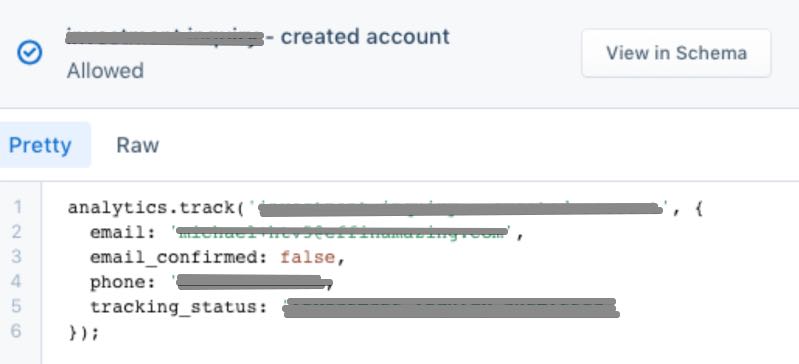Click the false value in code
Screen dimensions: 799x364
point(308,257)
